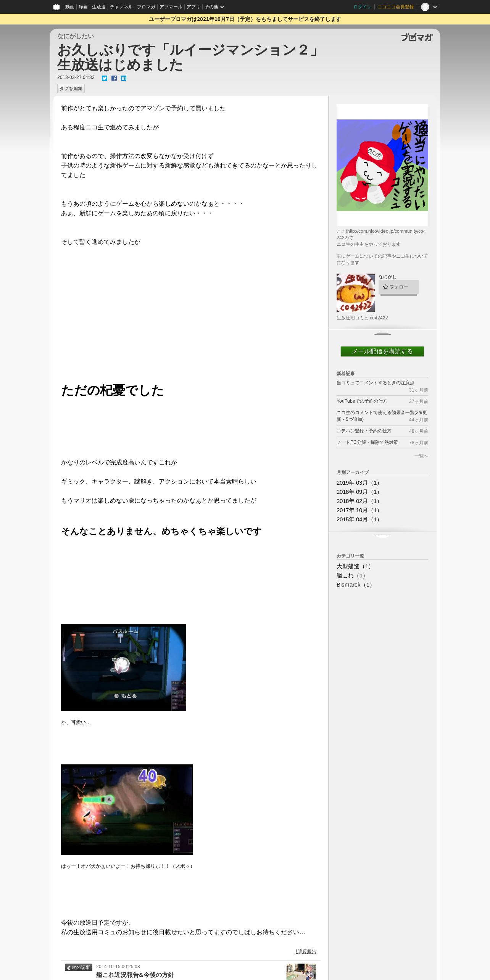Screen dimensions: 490x980
Task: Open 当コミュでコメントするときの注意点 article
Action: (376, 383)
